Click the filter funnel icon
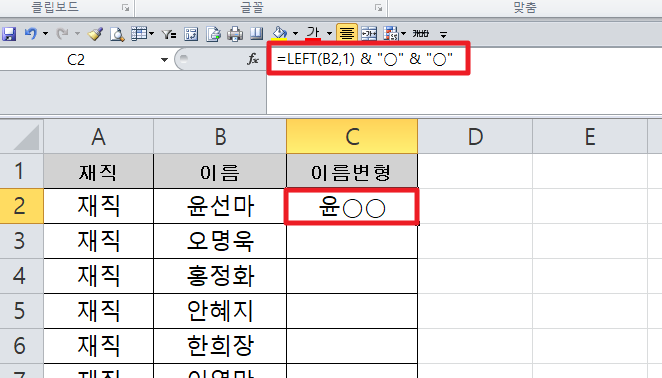 click(x=169, y=34)
